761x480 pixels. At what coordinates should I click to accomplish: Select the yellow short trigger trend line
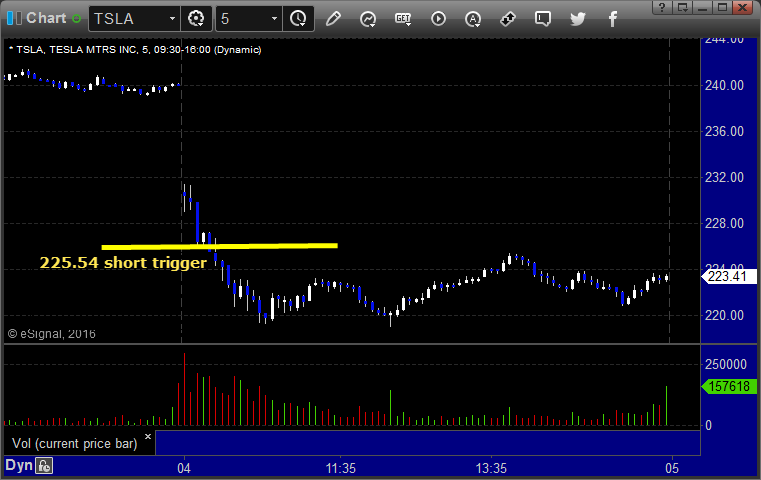click(x=219, y=247)
